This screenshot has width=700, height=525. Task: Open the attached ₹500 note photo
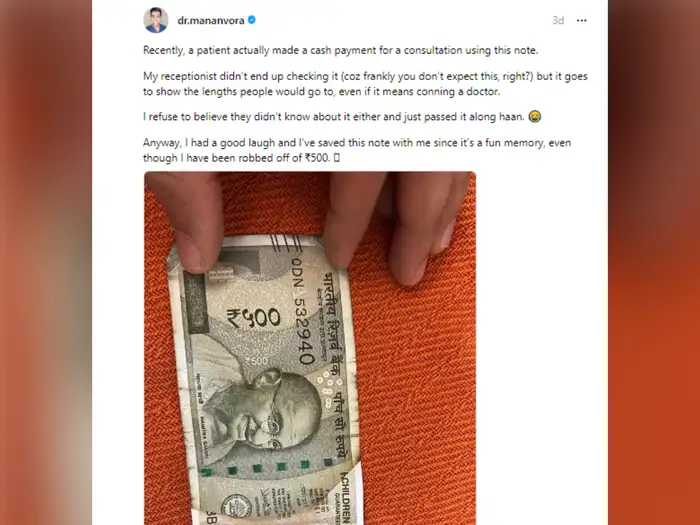click(310, 348)
